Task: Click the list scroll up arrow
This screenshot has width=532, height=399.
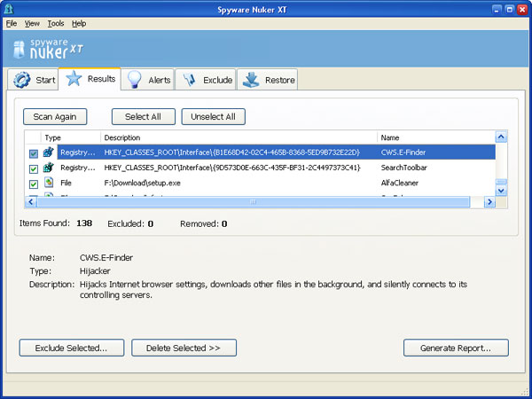Action: pyautogui.click(x=501, y=137)
